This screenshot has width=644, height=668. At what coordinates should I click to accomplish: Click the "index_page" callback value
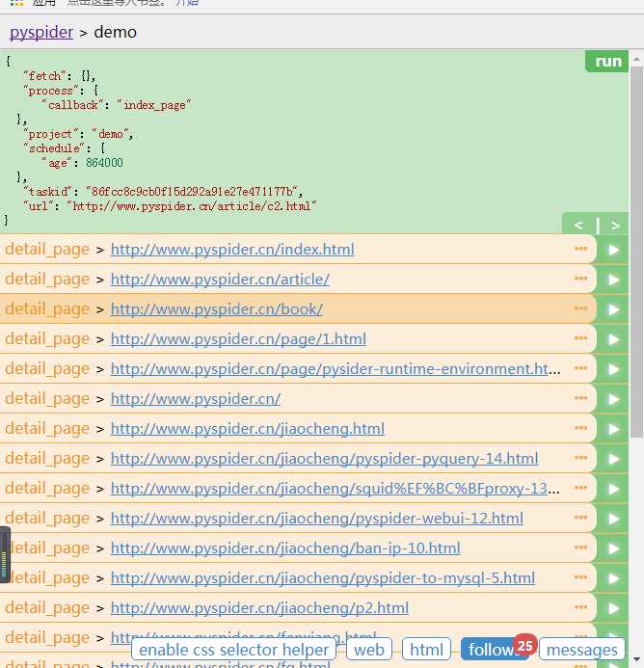click(154, 105)
